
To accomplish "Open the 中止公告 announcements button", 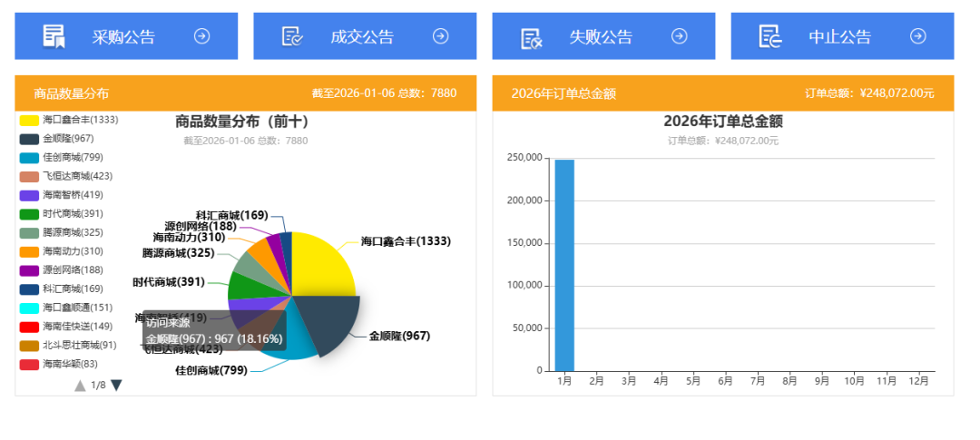I will 840,36.
